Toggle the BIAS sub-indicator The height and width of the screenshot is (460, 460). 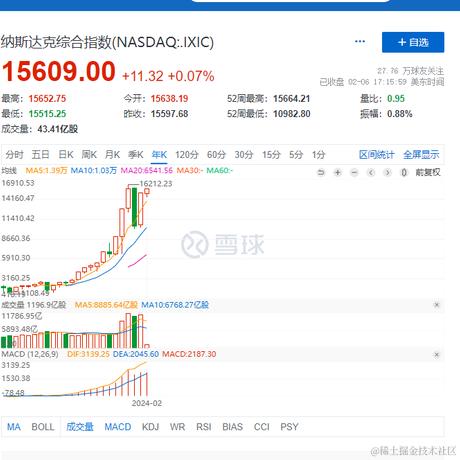[x=232, y=427]
